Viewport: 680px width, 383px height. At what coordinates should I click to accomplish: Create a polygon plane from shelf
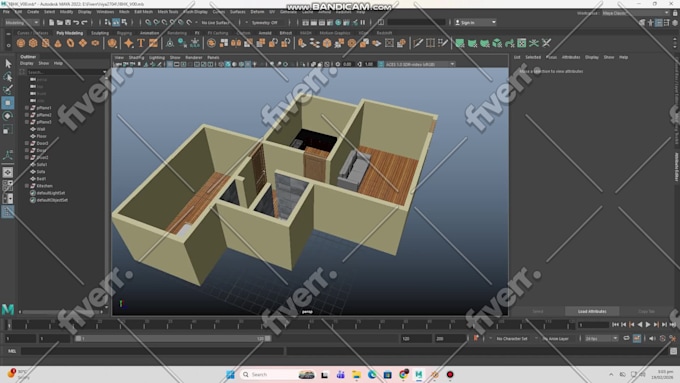pyautogui.click(x=82, y=43)
